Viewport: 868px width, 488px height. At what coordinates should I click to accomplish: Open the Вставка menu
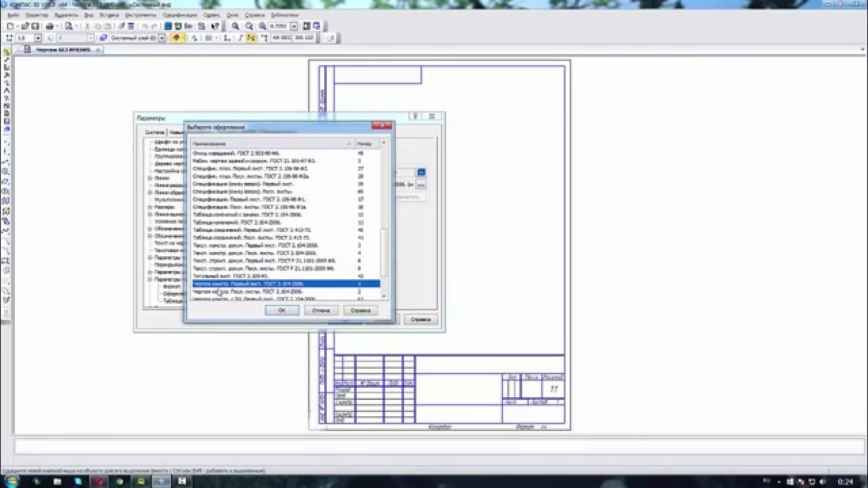point(109,15)
